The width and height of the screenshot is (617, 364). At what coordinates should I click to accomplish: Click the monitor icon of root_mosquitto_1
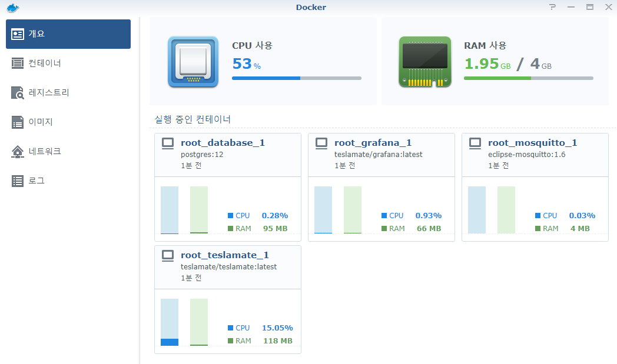click(x=475, y=143)
